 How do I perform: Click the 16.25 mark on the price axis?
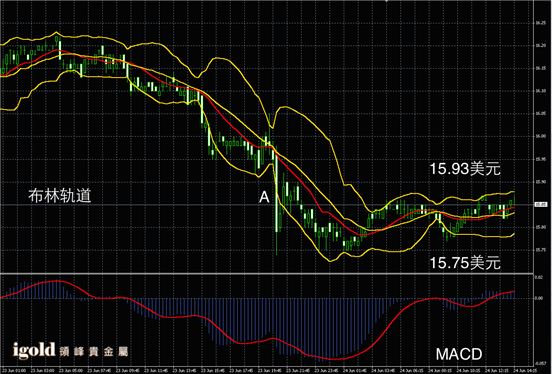click(540, 23)
